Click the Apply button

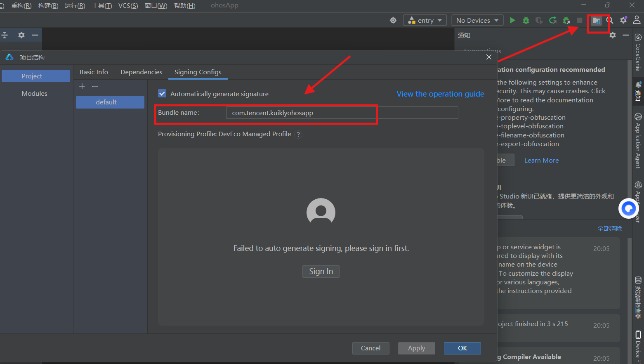pos(417,348)
